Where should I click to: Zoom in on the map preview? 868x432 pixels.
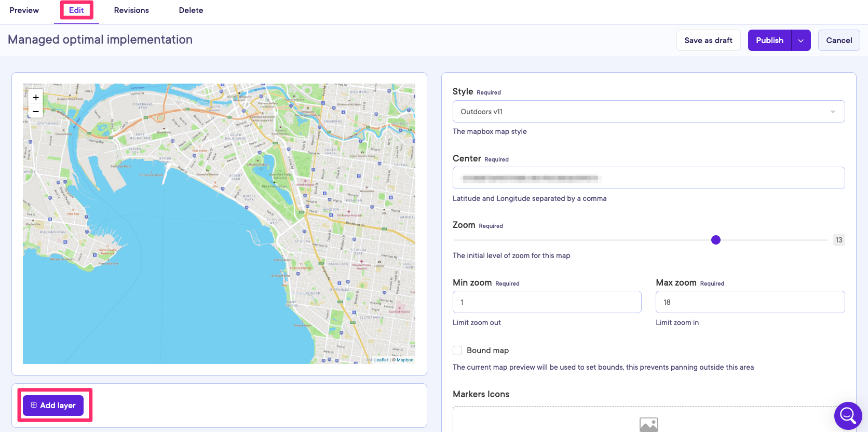point(36,97)
